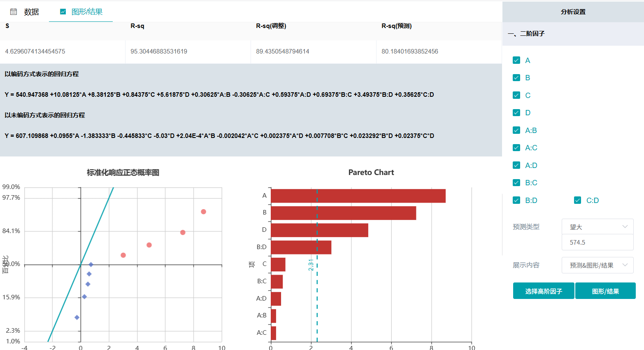Click the 图形/结果 teal button
644x350 pixels.
[605, 291]
